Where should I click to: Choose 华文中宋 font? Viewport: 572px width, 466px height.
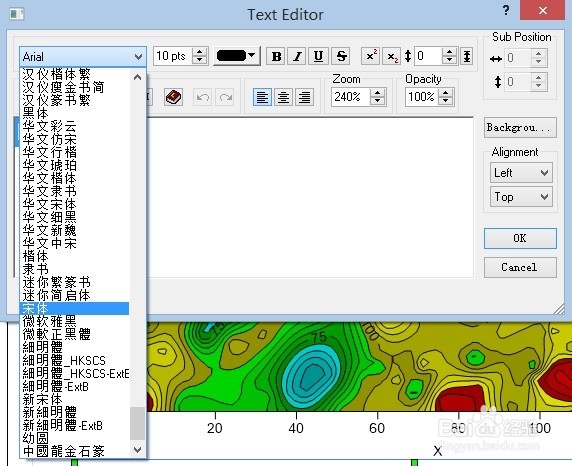pyautogui.click(x=74, y=243)
